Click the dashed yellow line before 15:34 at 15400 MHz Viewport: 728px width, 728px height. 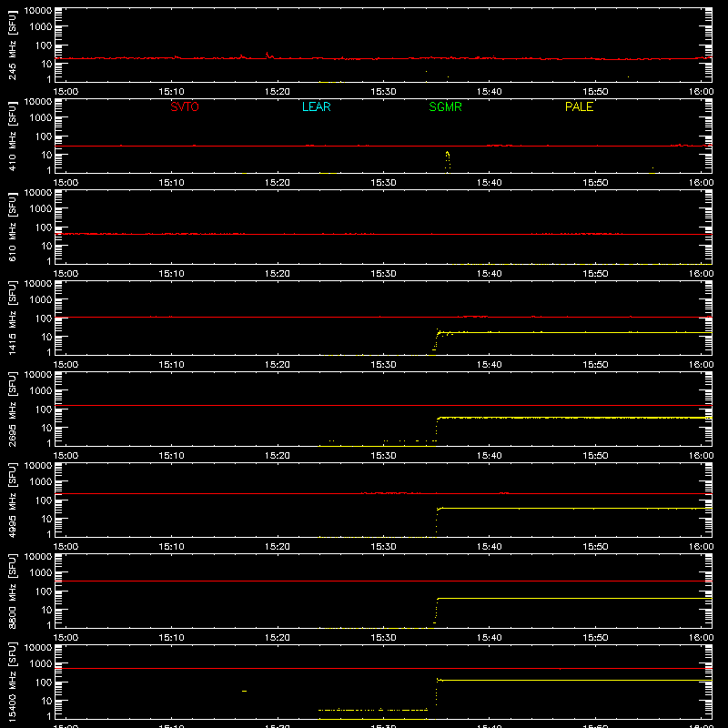373,710
